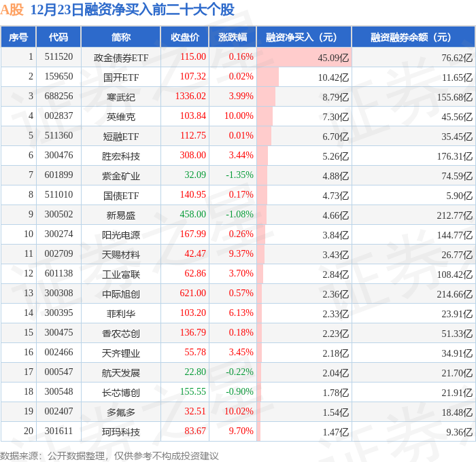
Task: Click stock code 000547
Action: coord(58,372)
